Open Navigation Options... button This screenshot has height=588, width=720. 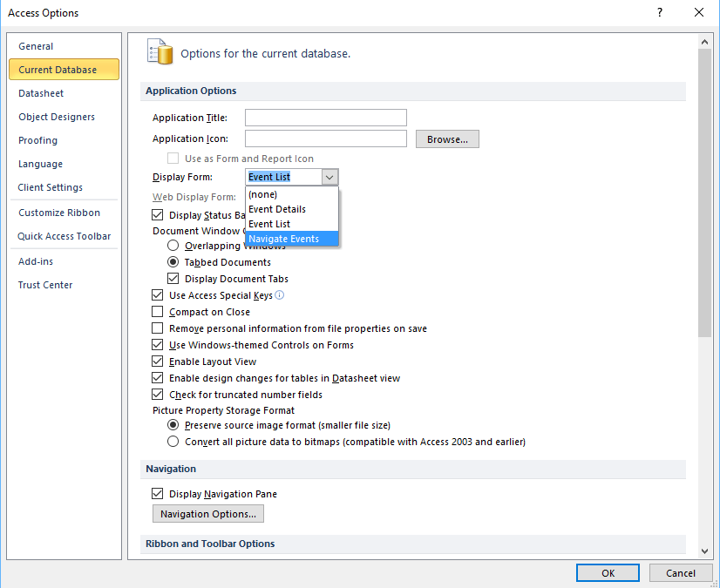208,514
